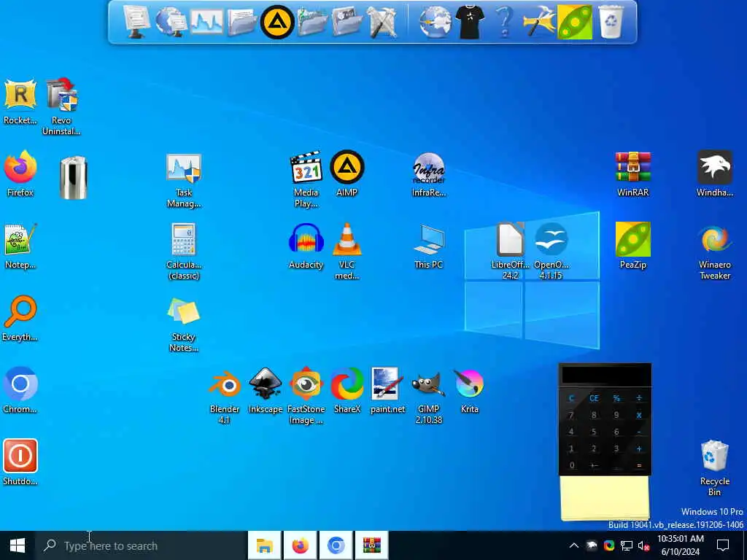Open Krita desktop icon

(x=469, y=391)
